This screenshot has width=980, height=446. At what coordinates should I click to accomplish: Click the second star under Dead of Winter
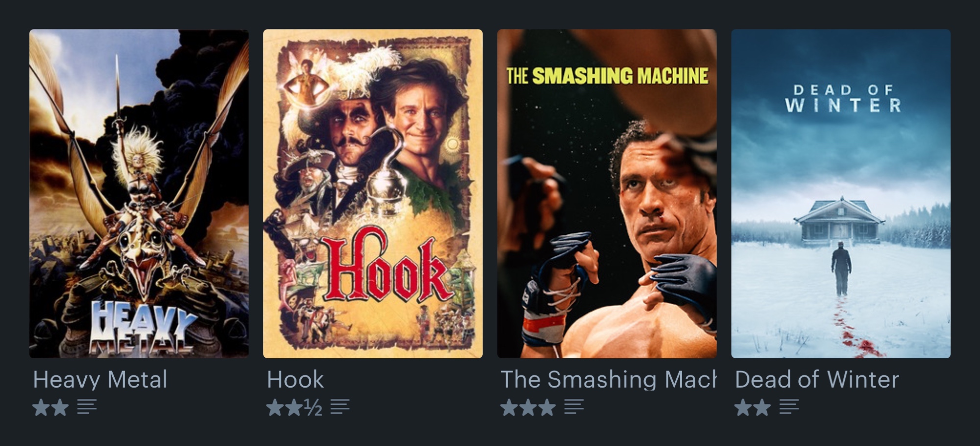761,407
